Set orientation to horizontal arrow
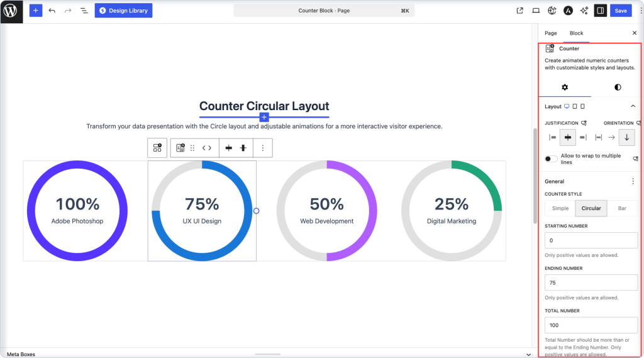Image resolution: width=644 pixels, height=358 pixels. 611,137
